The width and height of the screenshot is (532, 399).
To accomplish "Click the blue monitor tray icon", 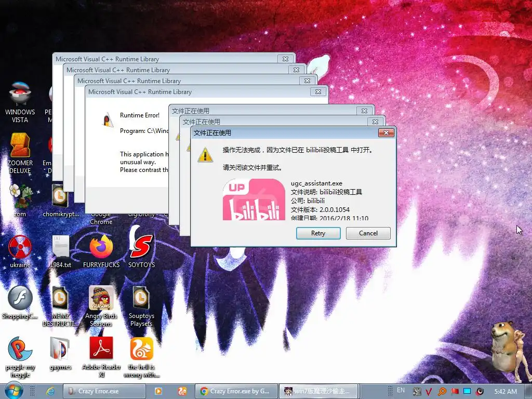I will pos(467,392).
